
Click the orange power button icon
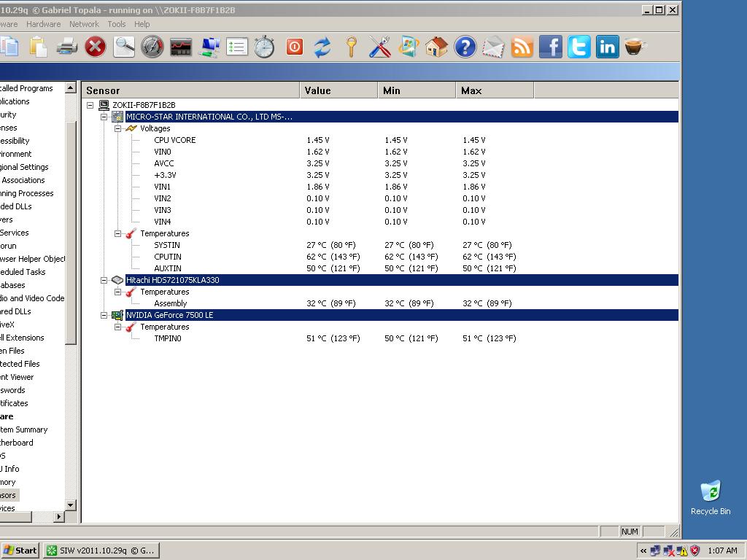pyautogui.click(x=295, y=47)
